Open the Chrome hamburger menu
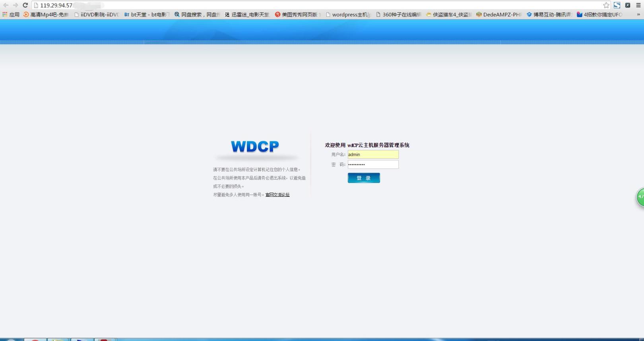This screenshot has width=644, height=341. pyautogui.click(x=638, y=5)
